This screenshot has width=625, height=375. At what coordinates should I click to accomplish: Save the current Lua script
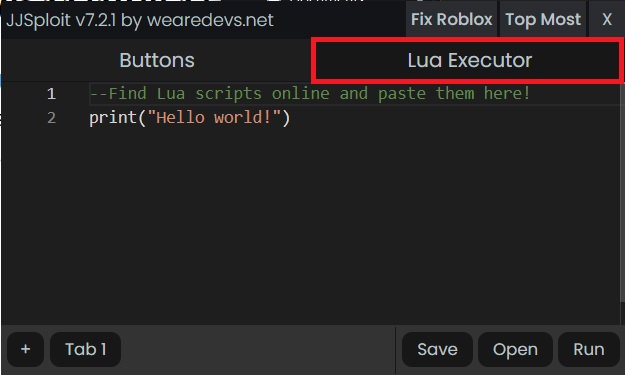point(437,349)
